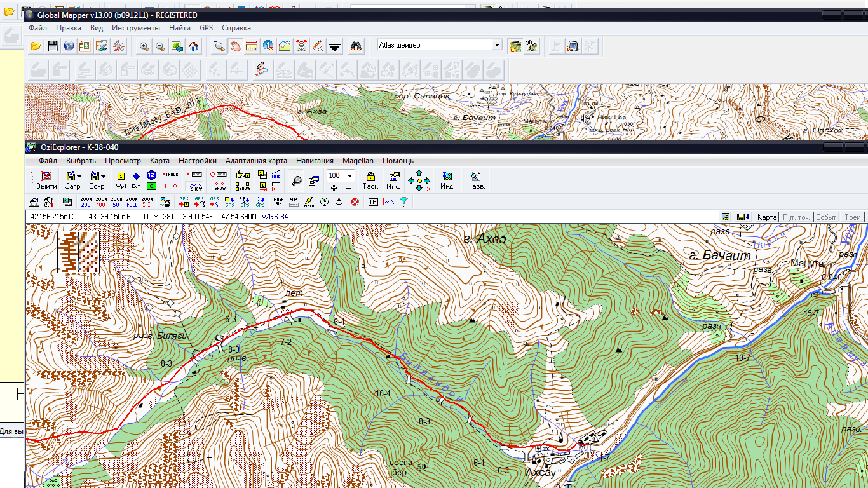This screenshot has height=488, width=868.
Task: Select the binoculars search icon
Action: click(x=356, y=46)
